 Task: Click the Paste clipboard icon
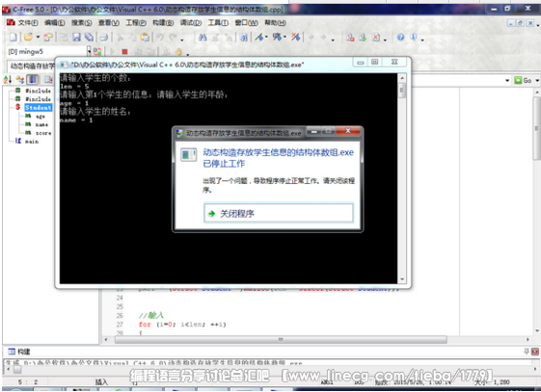tap(145, 38)
